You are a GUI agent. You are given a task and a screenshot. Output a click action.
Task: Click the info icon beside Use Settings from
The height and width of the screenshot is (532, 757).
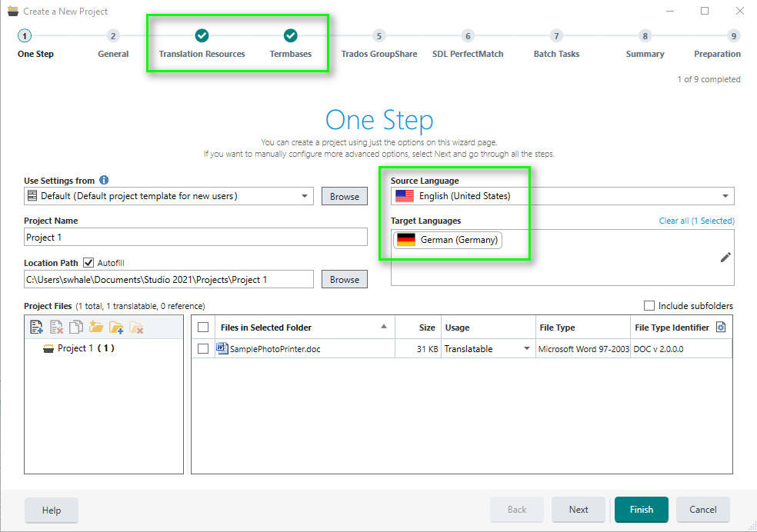click(x=104, y=181)
